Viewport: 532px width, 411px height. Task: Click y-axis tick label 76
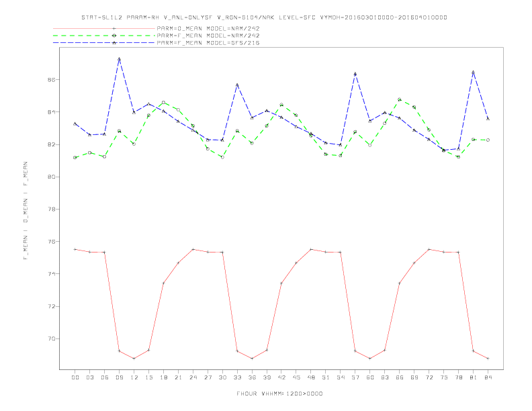51,242
